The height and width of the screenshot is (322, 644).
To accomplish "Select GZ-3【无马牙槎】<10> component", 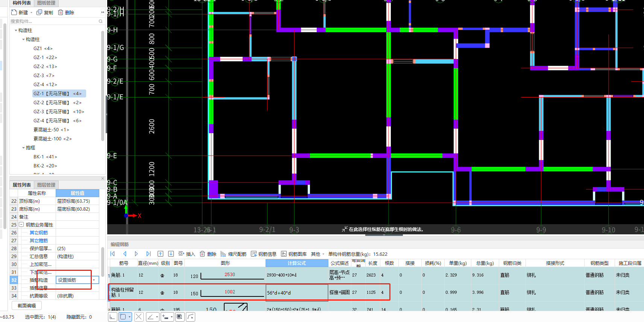I will pos(59,111).
